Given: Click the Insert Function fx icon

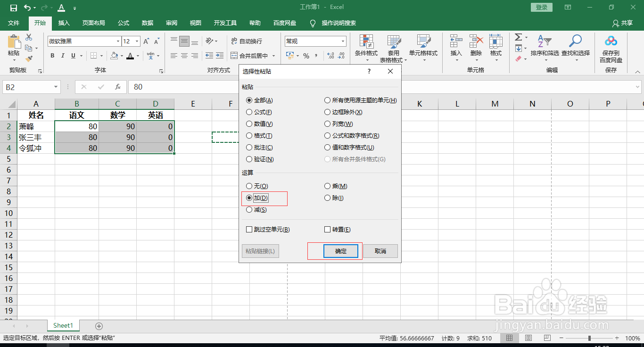Looking at the screenshot, I should pyautogui.click(x=118, y=87).
